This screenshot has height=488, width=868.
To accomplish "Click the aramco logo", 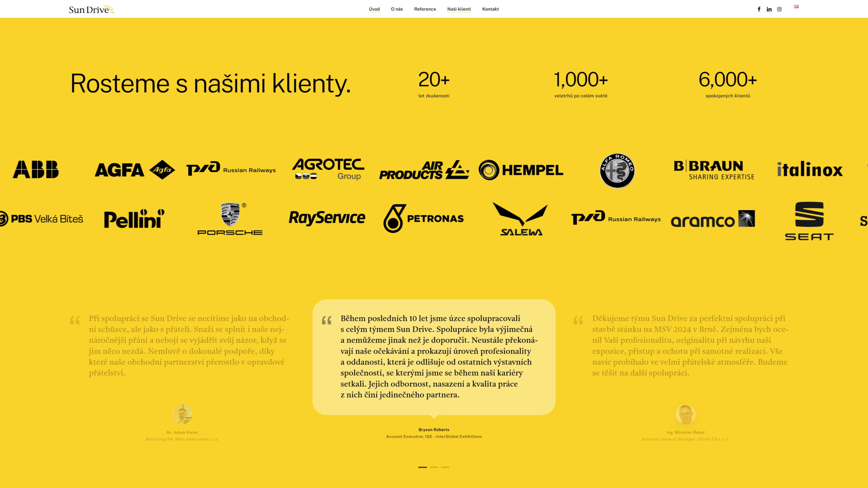I will click(x=713, y=219).
